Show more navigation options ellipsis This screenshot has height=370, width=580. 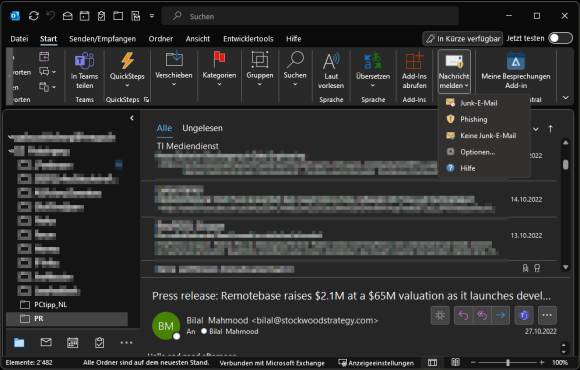pyautogui.click(x=126, y=343)
